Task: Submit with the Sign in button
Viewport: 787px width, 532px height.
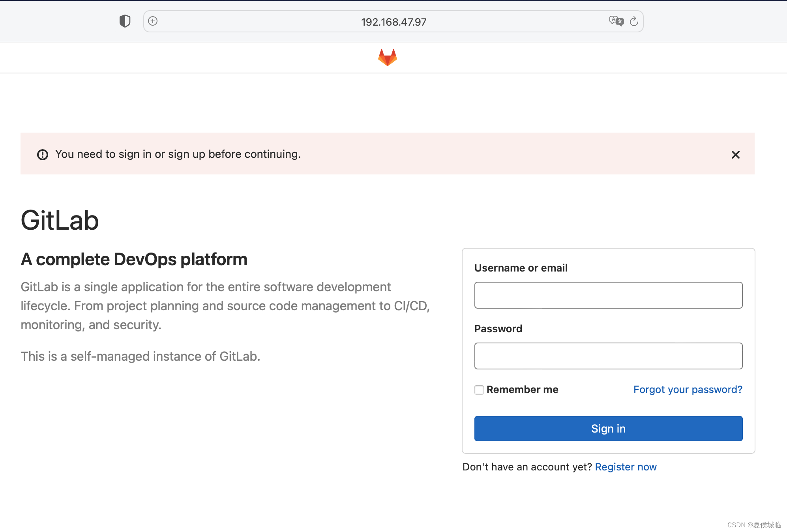Action: 608,429
